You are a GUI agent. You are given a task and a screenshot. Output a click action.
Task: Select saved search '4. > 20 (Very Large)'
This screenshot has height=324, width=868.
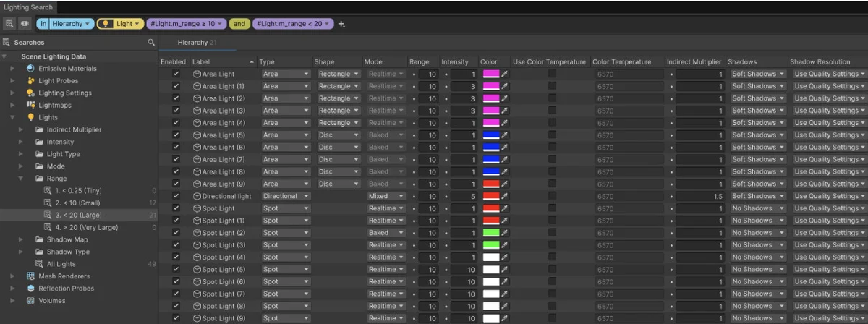tap(80, 227)
